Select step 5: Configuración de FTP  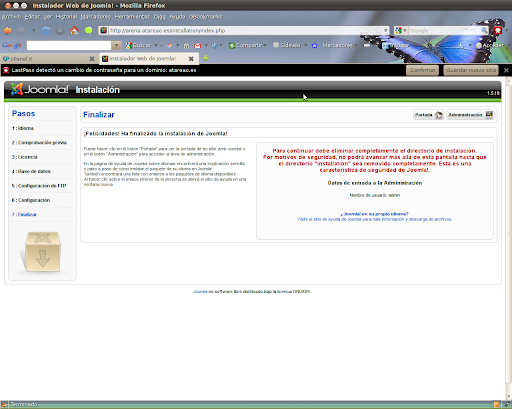click(39, 186)
